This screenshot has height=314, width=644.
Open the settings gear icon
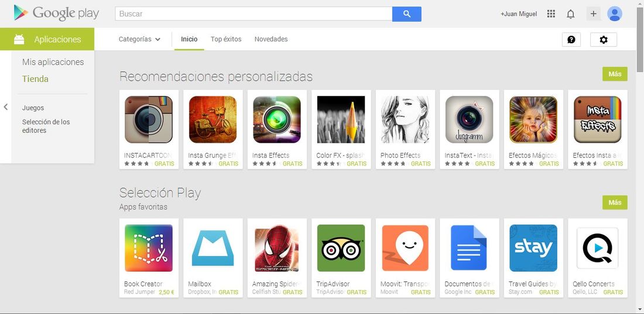click(604, 39)
